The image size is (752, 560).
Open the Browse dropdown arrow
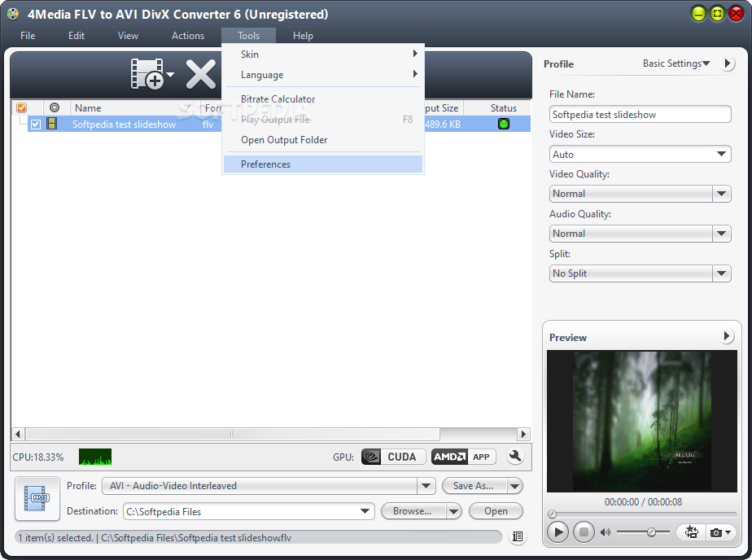[453, 511]
